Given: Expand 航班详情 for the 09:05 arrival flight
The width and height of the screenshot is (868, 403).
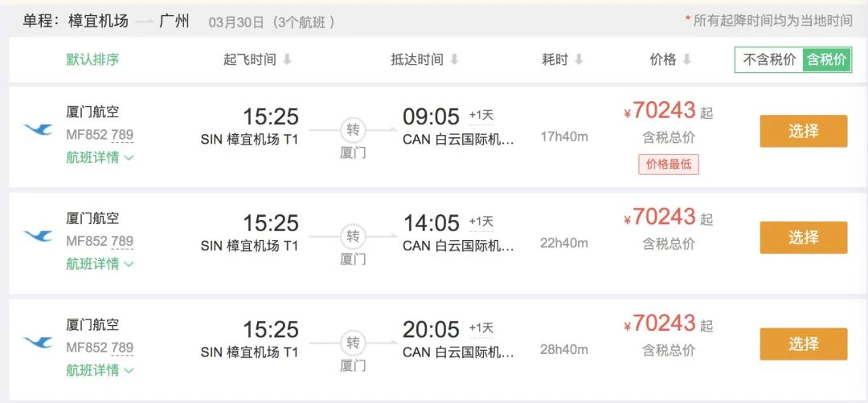Looking at the screenshot, I should (100, 157).
